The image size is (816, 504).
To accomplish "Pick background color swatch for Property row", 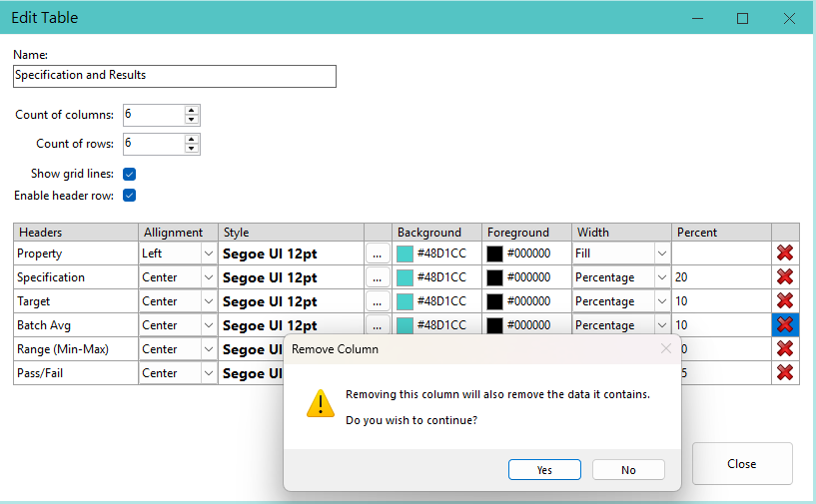I will [x=405, y=253].
